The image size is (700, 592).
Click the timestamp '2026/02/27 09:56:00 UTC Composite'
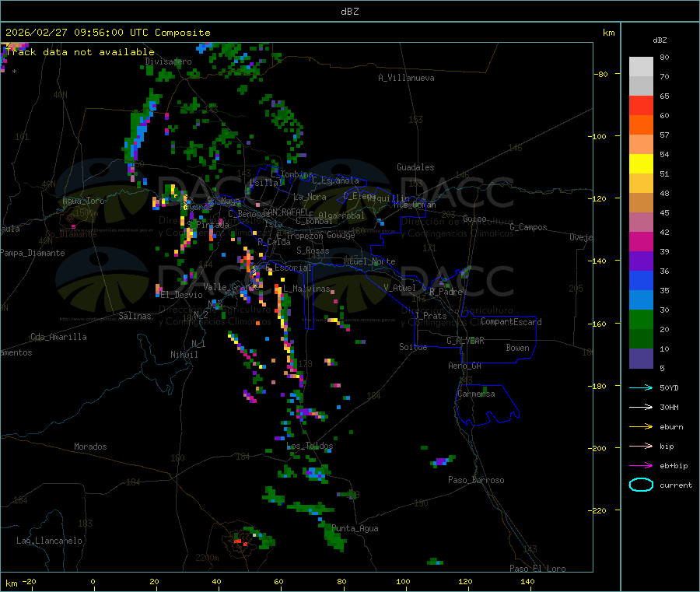[107, 33]
